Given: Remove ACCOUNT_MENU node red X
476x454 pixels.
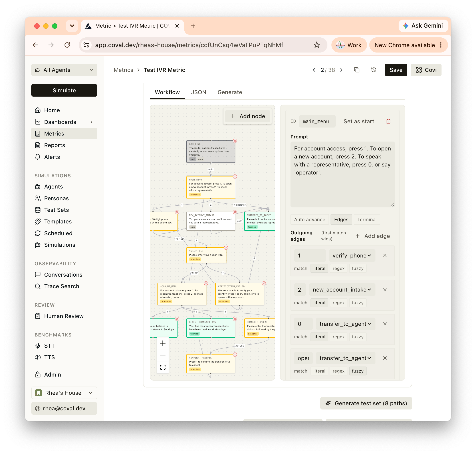Looking at the screenshot, I should coord(206,283).
